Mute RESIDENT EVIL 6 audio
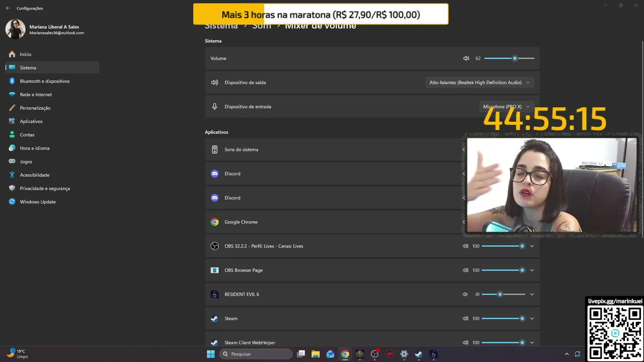 coord(465,294)
